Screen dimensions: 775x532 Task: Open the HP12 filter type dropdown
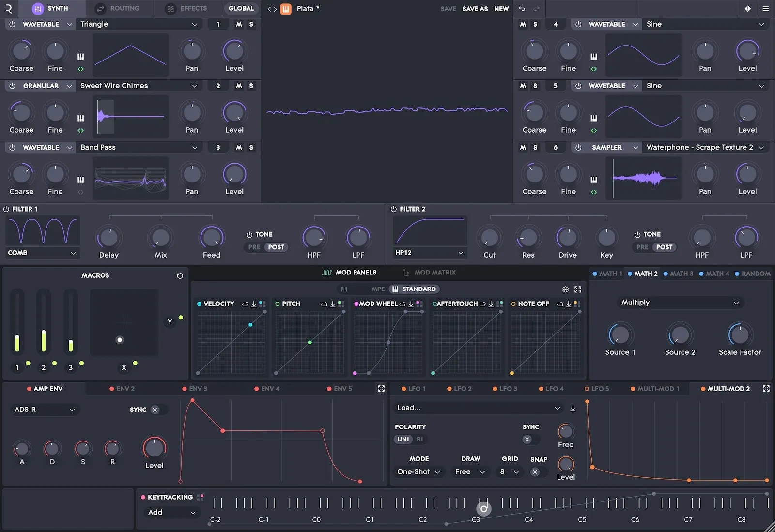click(429, 252)
